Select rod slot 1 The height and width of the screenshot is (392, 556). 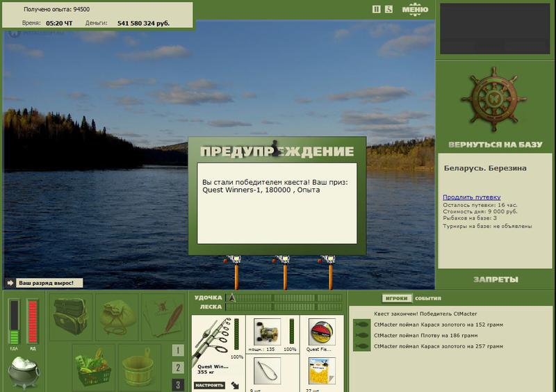178,350
